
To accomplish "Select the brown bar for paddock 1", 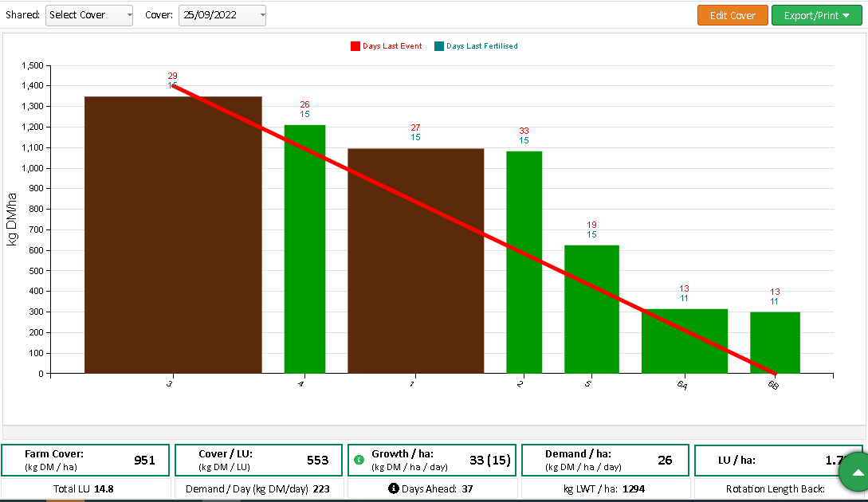I will 416,261.
